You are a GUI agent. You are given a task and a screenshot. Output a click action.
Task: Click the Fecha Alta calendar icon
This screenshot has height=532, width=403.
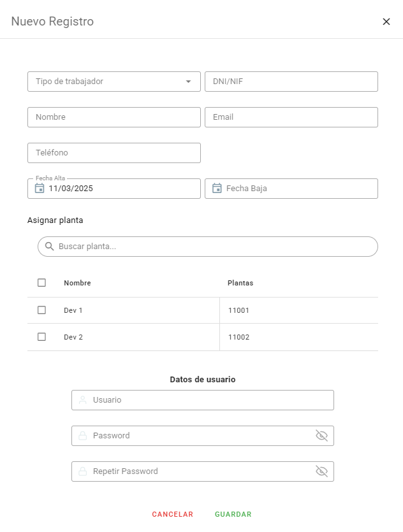pos(40,189)
